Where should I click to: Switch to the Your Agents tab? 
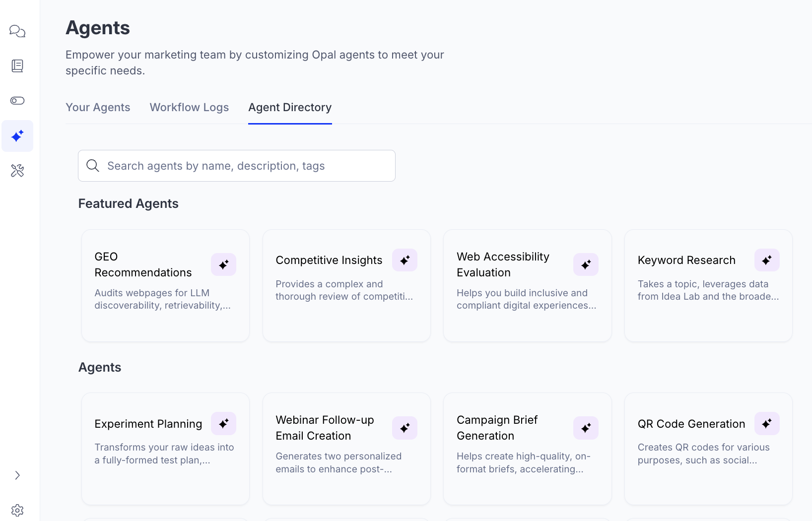click(x=98, y=107)
